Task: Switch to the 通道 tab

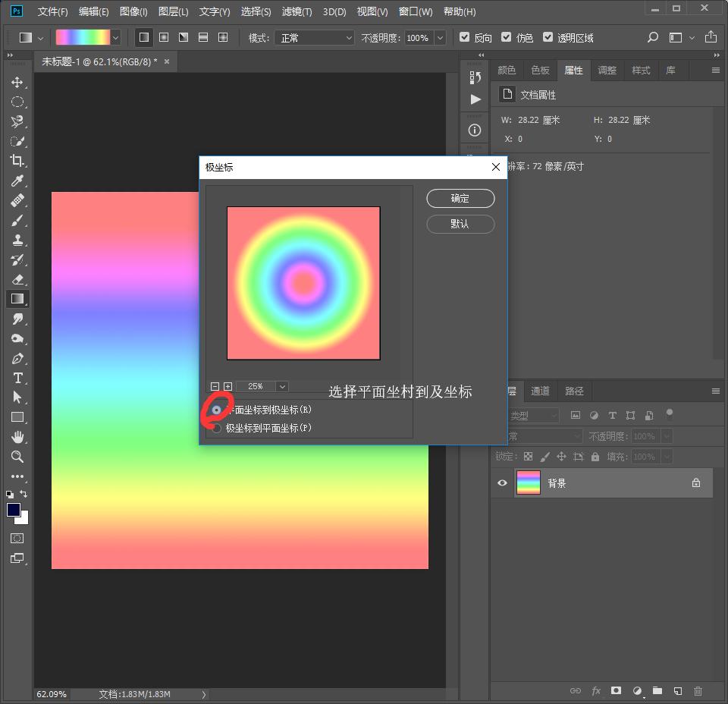Action: click(540, 391)
